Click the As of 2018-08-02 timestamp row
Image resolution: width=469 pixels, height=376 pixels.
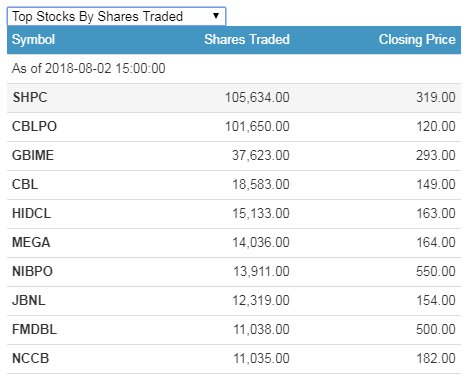(234, 68)
